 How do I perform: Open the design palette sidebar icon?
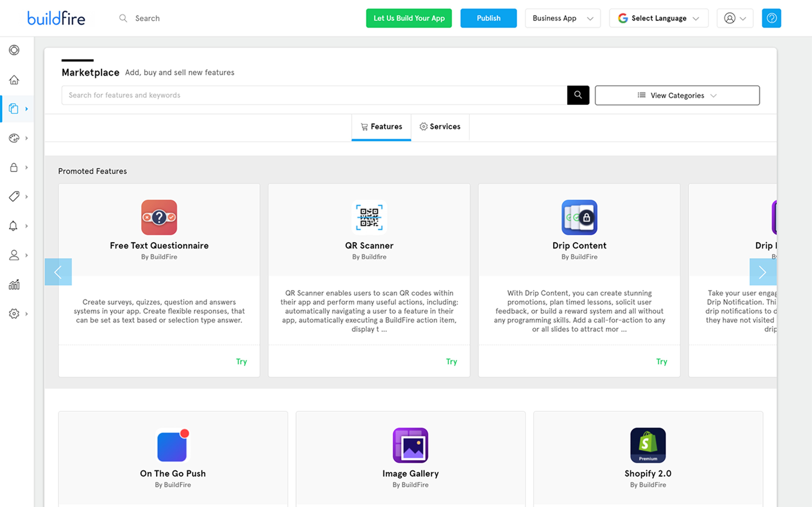(x=14, y=138)
